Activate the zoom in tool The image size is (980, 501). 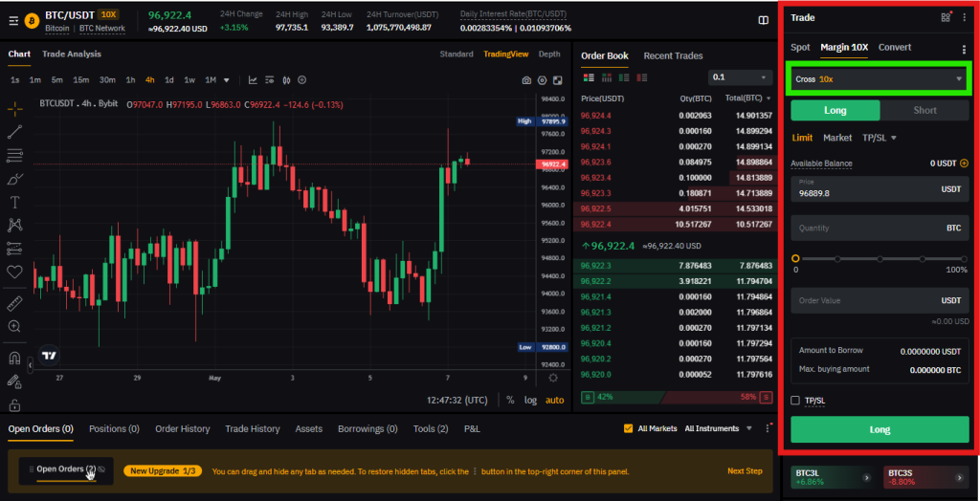click(x=15, y=326)
